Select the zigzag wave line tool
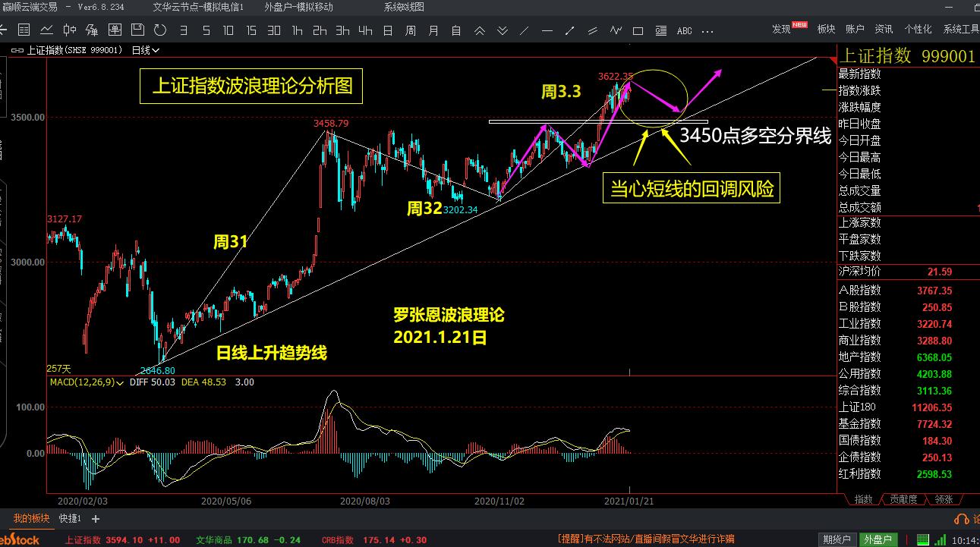980x547 pixels. point(616,30)
